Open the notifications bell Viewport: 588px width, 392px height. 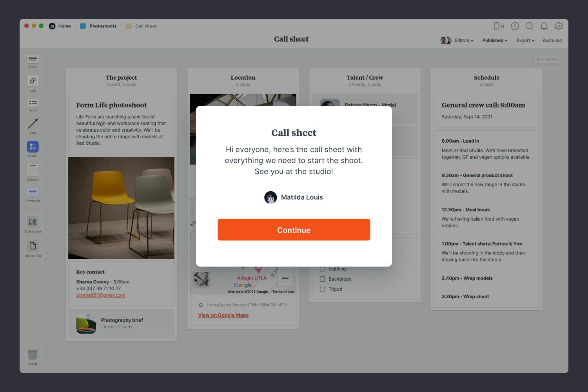click(x=544, y=26)
